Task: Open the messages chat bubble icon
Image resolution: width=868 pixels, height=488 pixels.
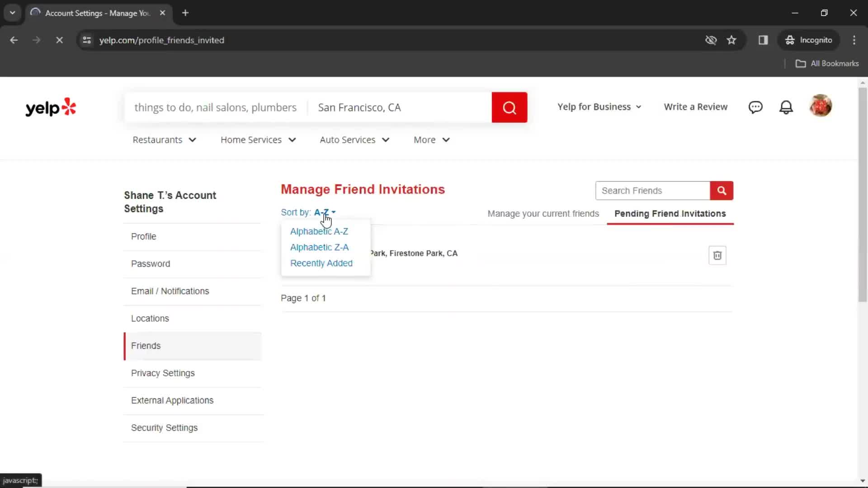Action: click(x=755, y=107)
